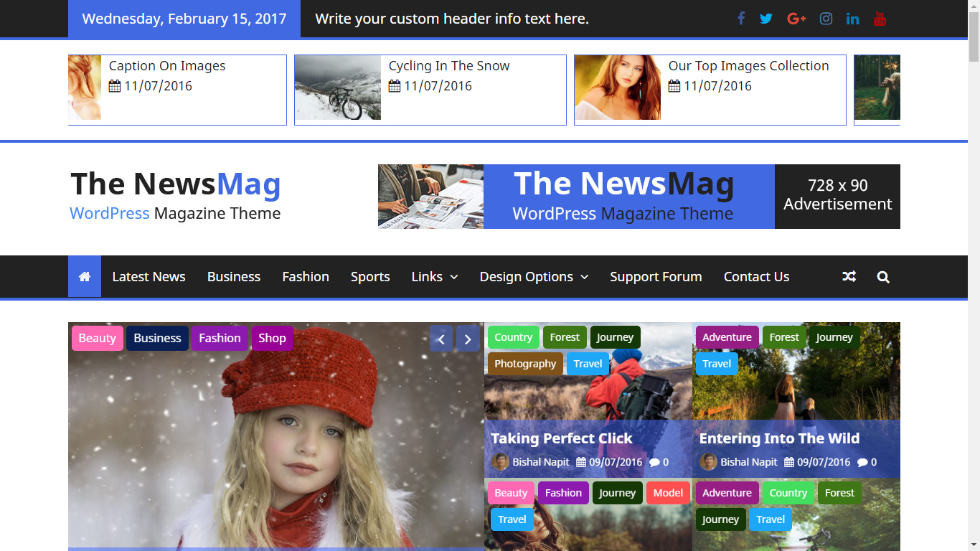Select Forest tag on Taking Perfect Click
This screenshot has width=980, height=551.
point(565,337)
